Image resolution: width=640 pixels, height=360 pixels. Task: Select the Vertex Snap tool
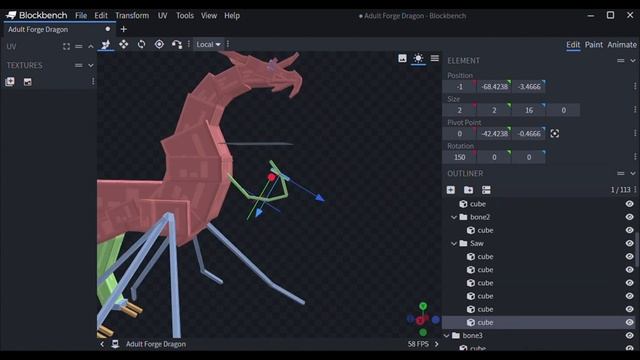(177, 44)
